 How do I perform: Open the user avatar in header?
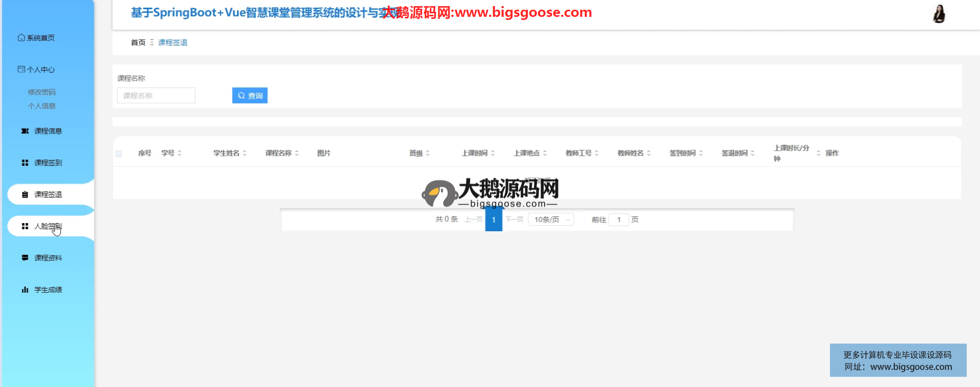[939, 14]
